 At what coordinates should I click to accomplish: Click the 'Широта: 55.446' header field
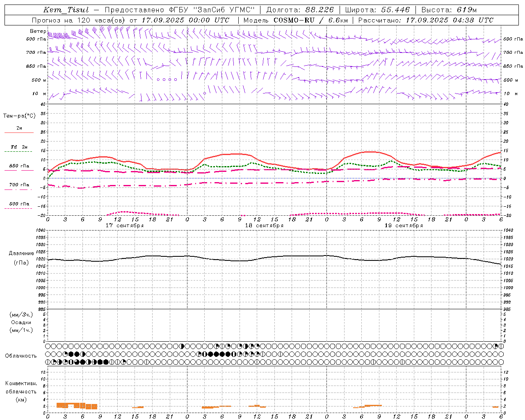[378, 10]
